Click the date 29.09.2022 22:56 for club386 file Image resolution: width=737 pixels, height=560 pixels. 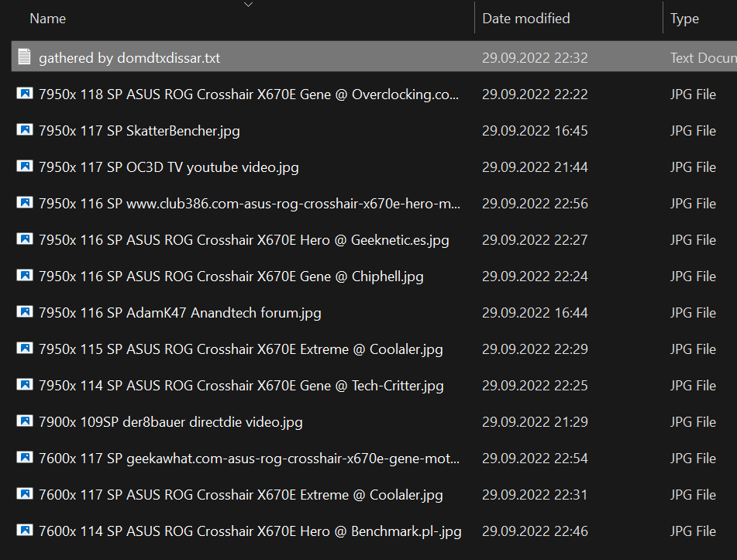click(x=535, y=204)
